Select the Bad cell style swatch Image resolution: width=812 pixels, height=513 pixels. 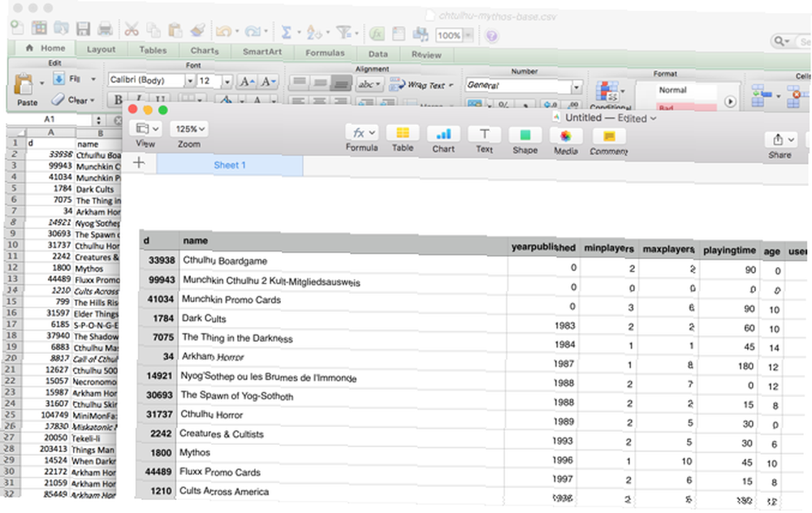678,107
